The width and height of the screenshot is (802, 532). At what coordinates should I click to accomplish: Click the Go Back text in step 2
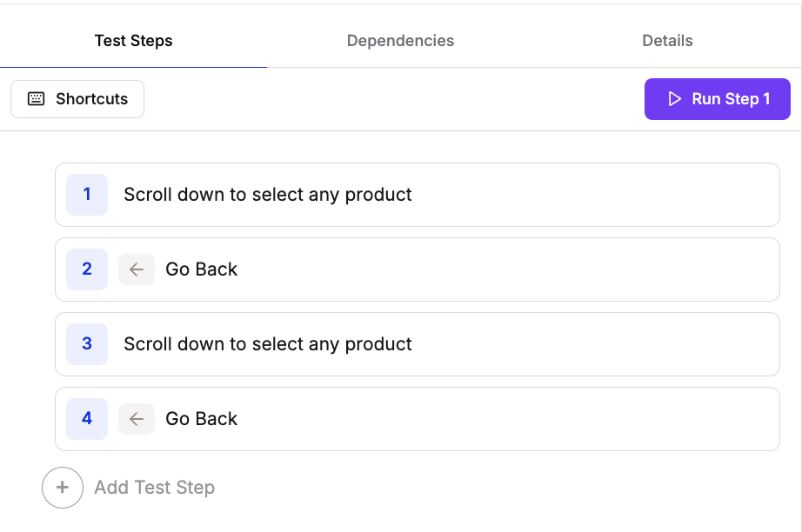point(202,269)
